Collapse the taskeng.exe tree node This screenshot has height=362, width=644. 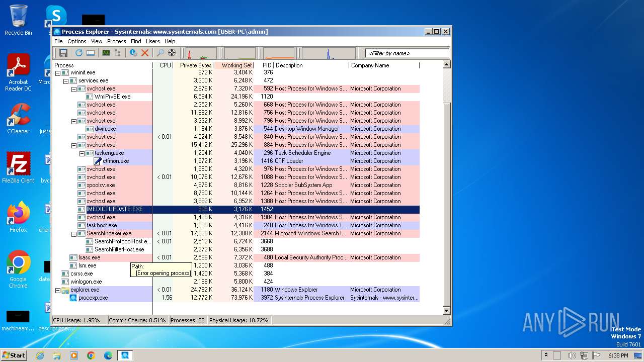(x=82, y=153)
